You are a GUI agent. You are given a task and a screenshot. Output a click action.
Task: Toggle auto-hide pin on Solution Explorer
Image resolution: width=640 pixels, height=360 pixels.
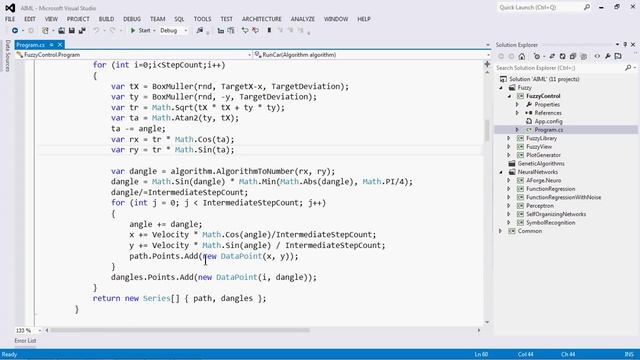[x=625, y=44]
